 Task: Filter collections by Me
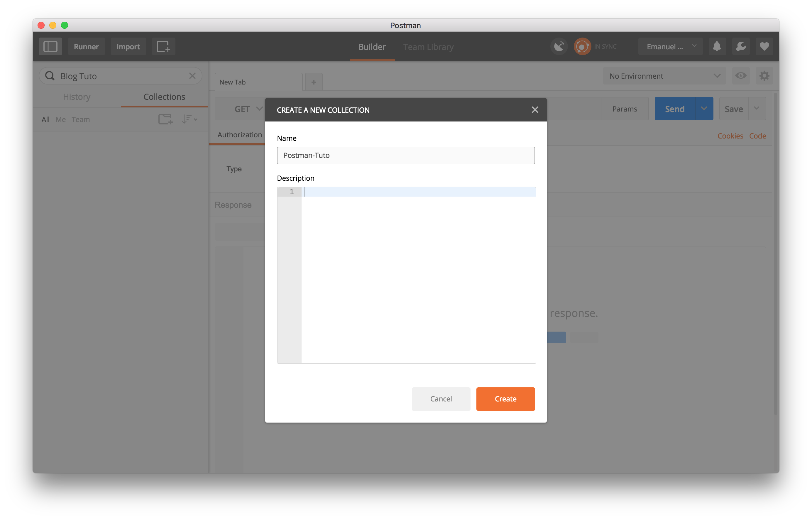pos(61,119)
